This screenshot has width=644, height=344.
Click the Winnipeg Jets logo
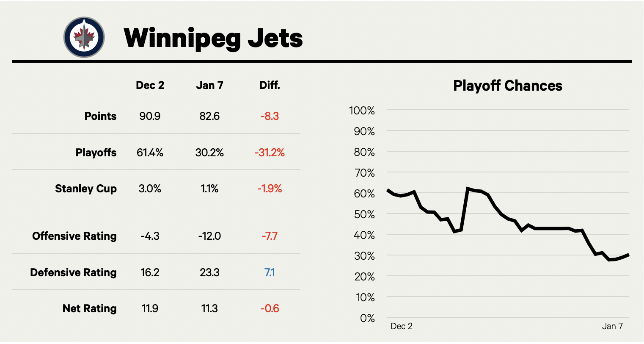tap(84, 37)
